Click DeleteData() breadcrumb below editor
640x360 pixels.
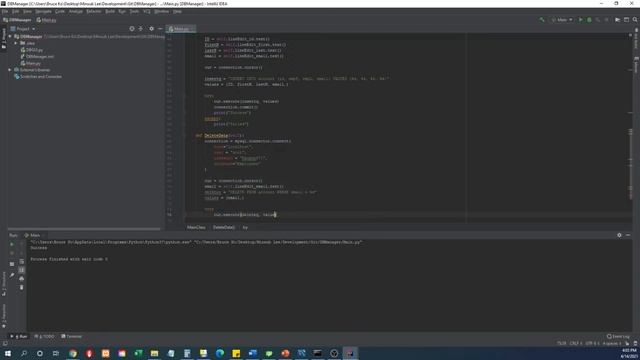224,227
